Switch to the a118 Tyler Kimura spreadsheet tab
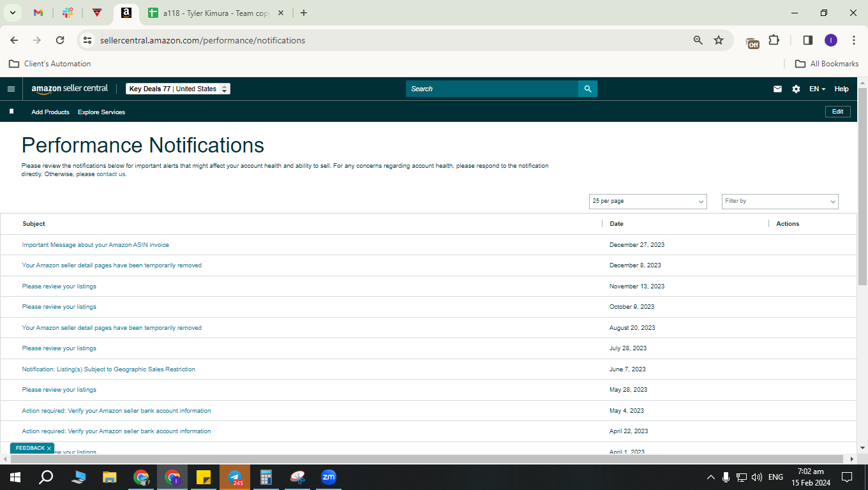This screenshot has height=490, width=868. (208, 13)
